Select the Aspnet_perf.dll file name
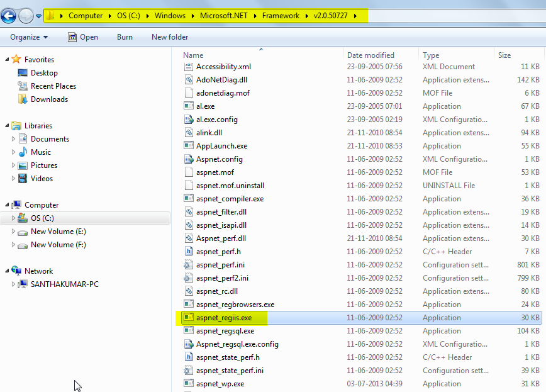 coord(221,238)
